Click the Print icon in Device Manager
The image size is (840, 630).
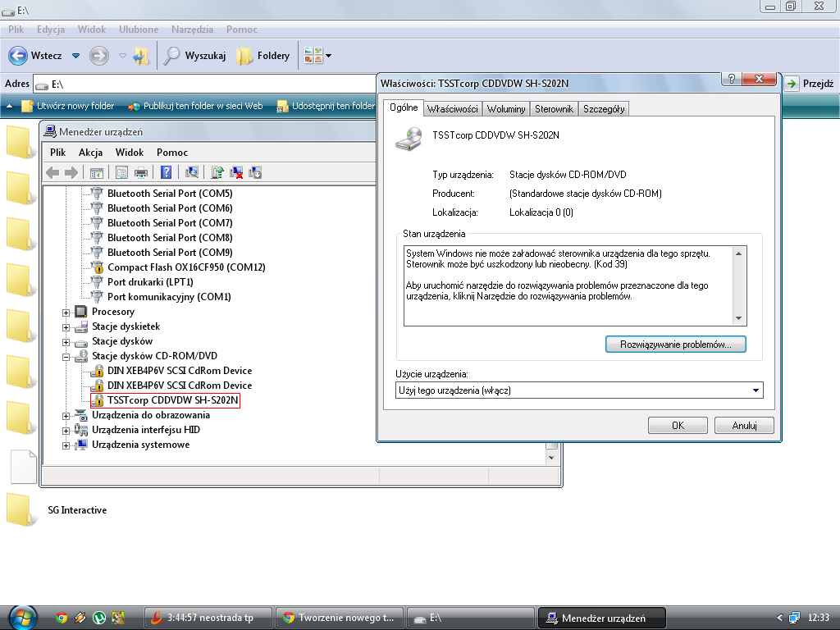pyautogui.click(x=141, y=172)
